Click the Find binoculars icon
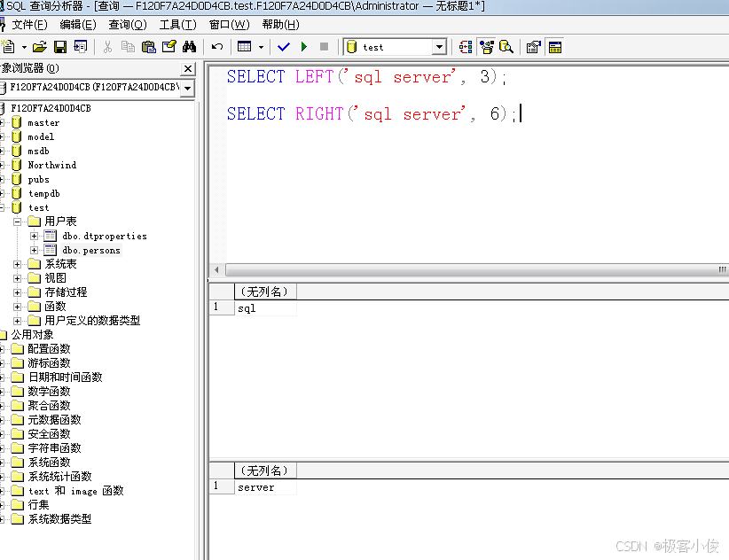 coord(189,47)
